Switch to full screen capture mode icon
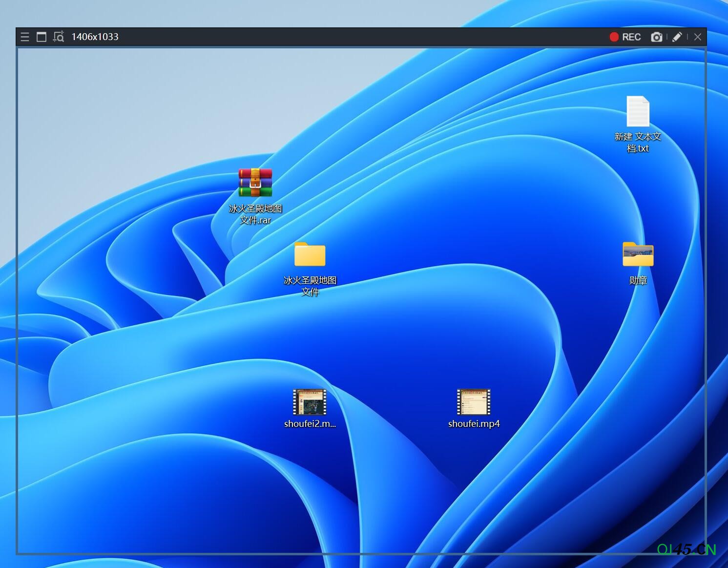This screenshot has width=728, height=568. [x=42, y=37]
